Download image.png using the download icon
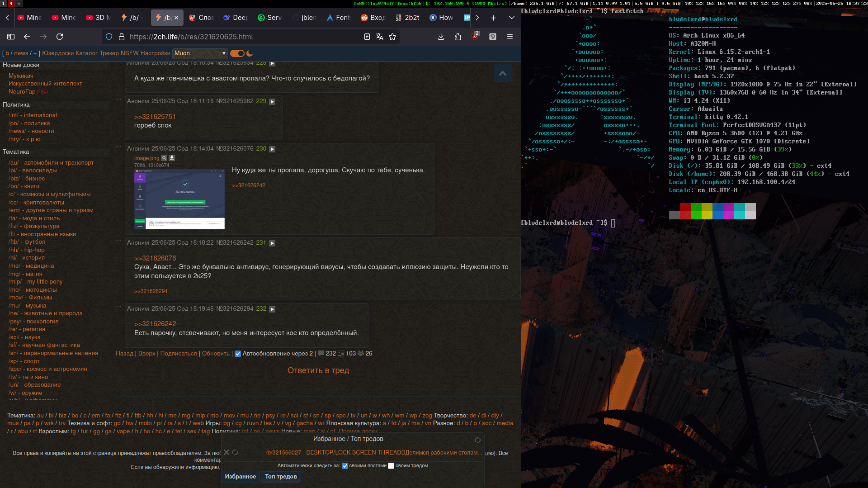This screenshot has height=488, width=868. [172, 158]
